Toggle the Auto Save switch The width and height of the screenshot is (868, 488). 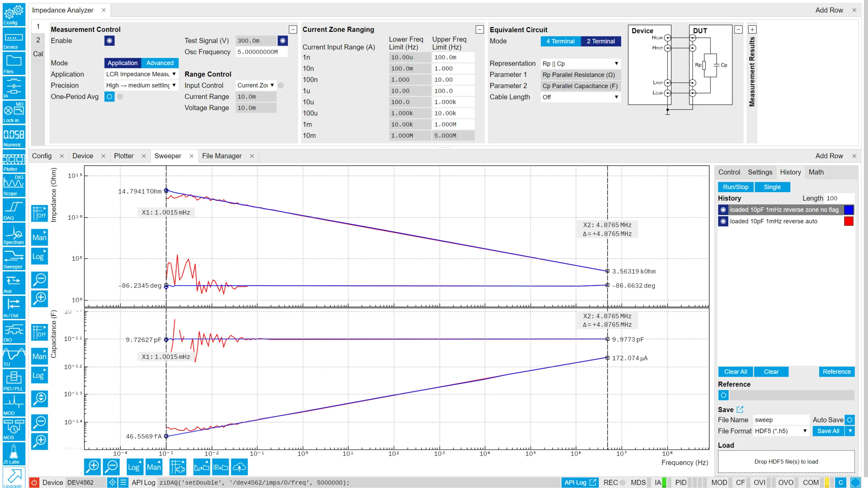pyautogui.click(x=850, y=420)
